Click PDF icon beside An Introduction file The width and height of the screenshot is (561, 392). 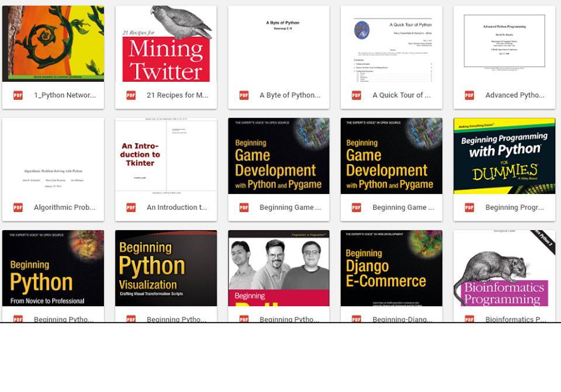[131, 207]
